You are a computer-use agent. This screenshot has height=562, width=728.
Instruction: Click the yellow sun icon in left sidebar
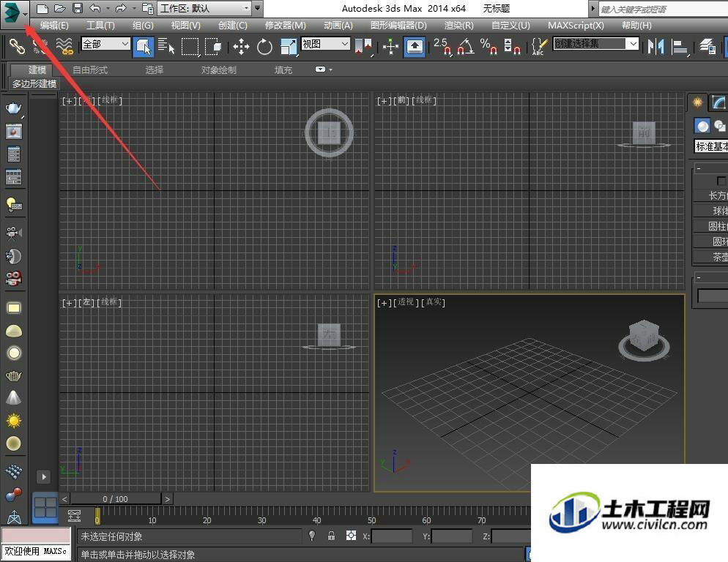click(14, 421)
